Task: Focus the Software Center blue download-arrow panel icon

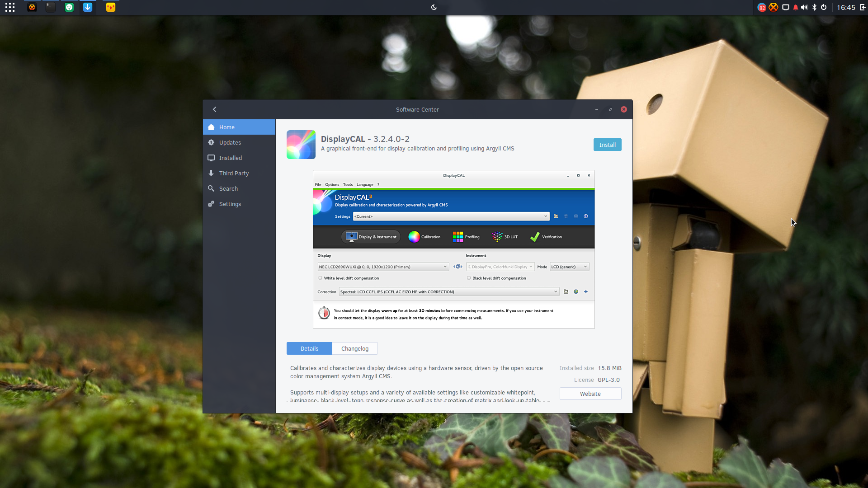Action: click(x=88, y=7)
